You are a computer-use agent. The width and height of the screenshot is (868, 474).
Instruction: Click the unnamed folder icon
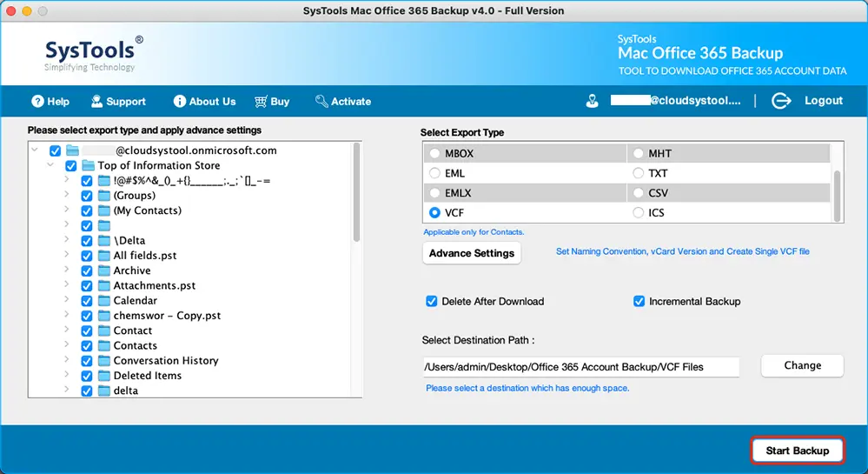coord(104,225)
